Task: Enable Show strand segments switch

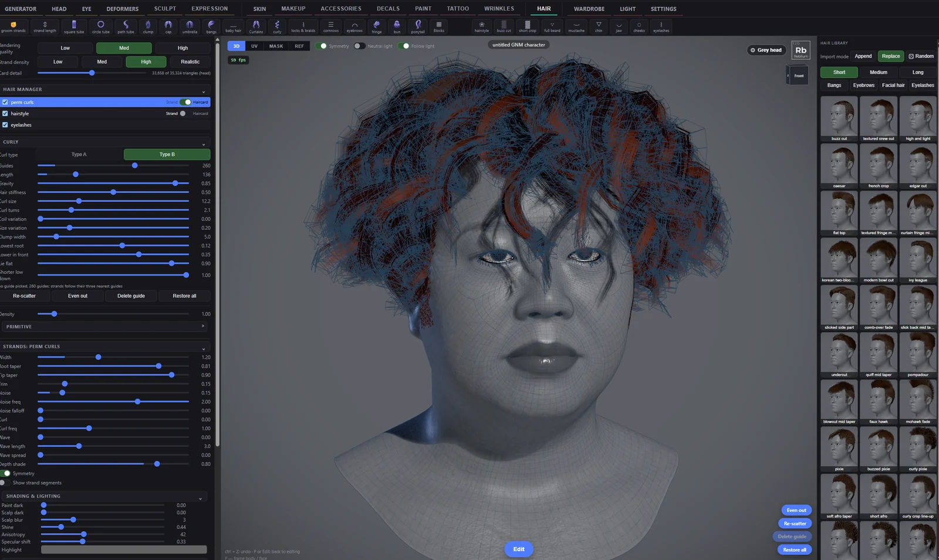Action: pos(5,483)
